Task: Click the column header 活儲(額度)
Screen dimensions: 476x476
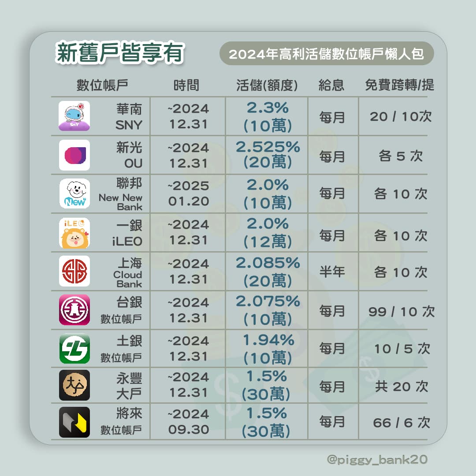Action: [x=267, y=85]
